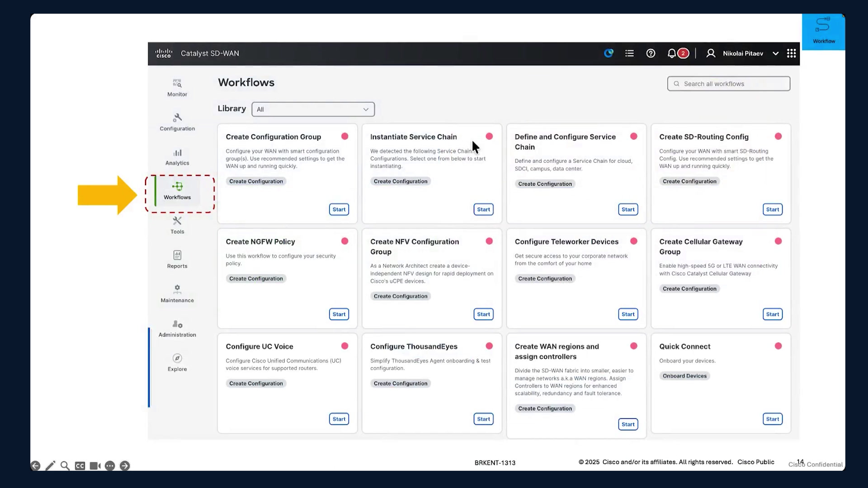Select the Workflows sidebar item
The height and width of the screenshot is (488, 868).
click(x=177, y=191)
